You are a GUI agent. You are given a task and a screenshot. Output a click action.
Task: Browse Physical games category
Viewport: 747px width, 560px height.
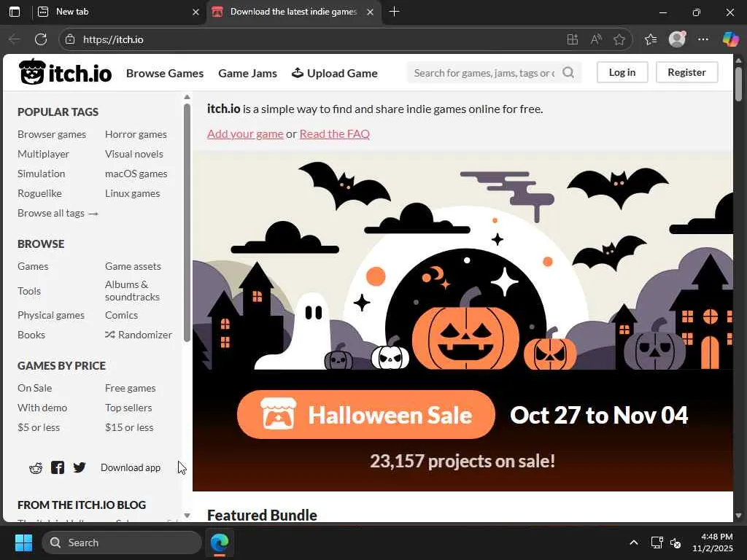51,315
